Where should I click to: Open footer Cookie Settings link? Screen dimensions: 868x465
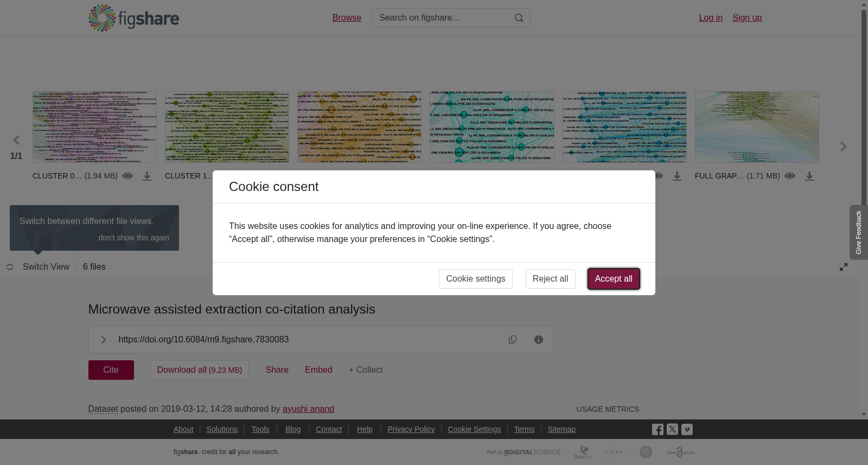[474, 429]
